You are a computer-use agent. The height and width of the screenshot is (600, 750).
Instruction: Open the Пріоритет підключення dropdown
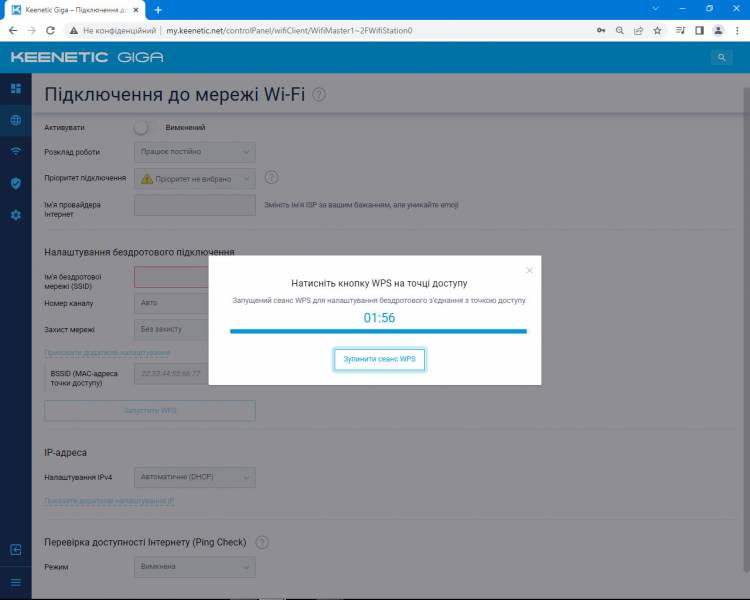[195, 178]
